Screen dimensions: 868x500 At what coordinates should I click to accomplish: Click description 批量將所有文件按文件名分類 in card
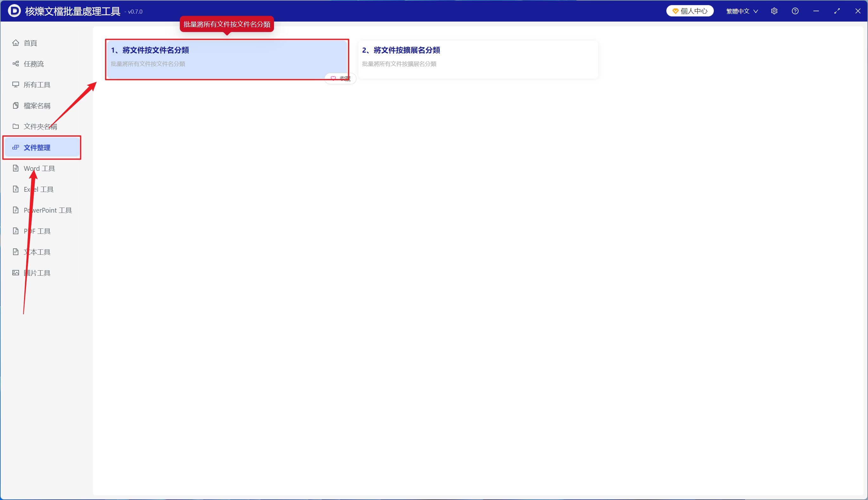[x=148, y=64]
